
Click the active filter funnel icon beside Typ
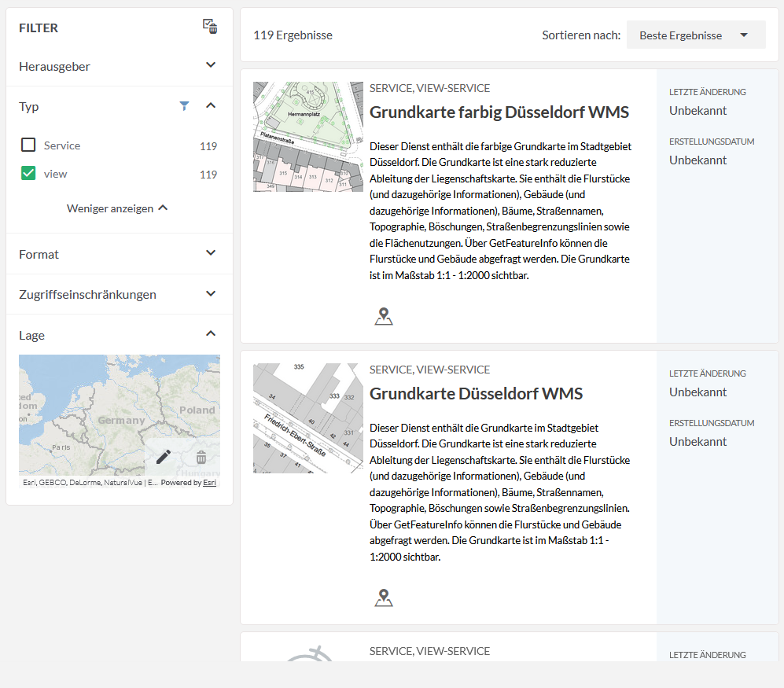pos(184,105)
